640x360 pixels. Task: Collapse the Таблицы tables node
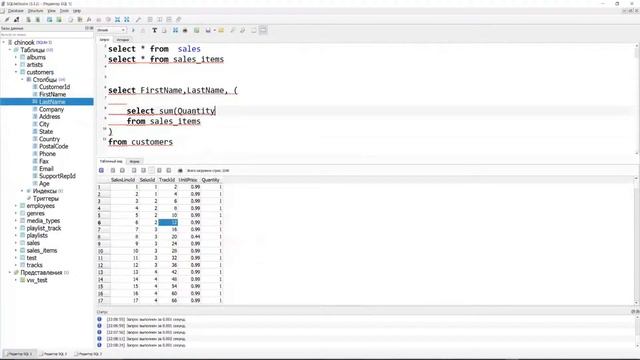(10, 50)
